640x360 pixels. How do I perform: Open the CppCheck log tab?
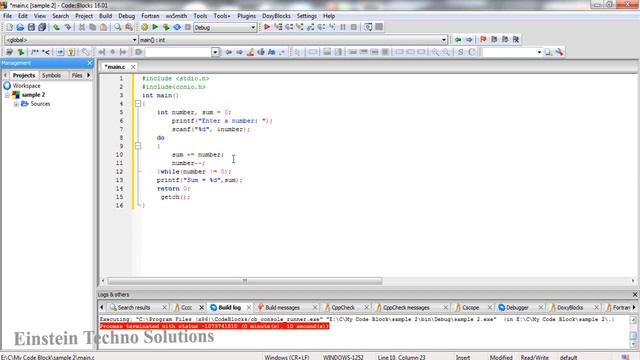click(x=343, y=307)
